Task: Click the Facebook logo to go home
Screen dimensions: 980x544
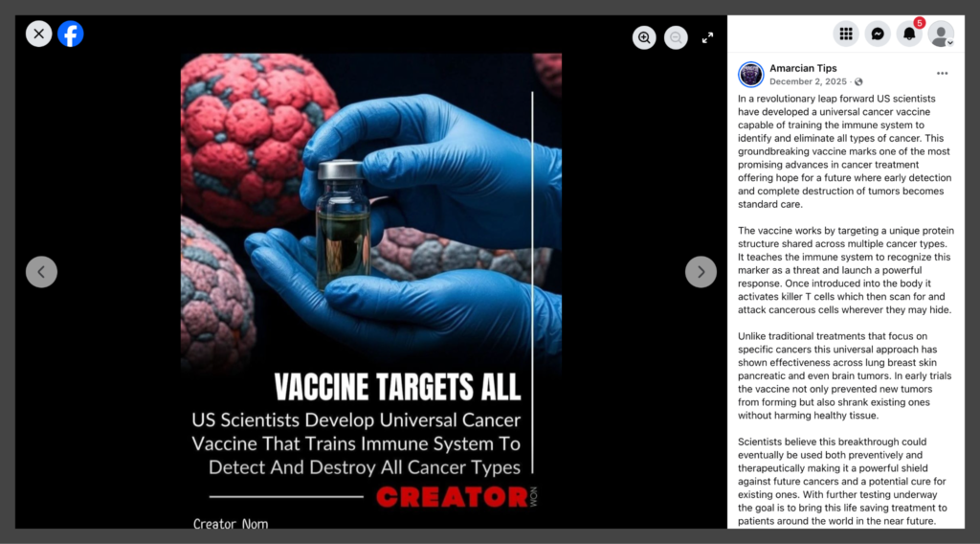Action: pyautogui.click(x=70, y=34)
